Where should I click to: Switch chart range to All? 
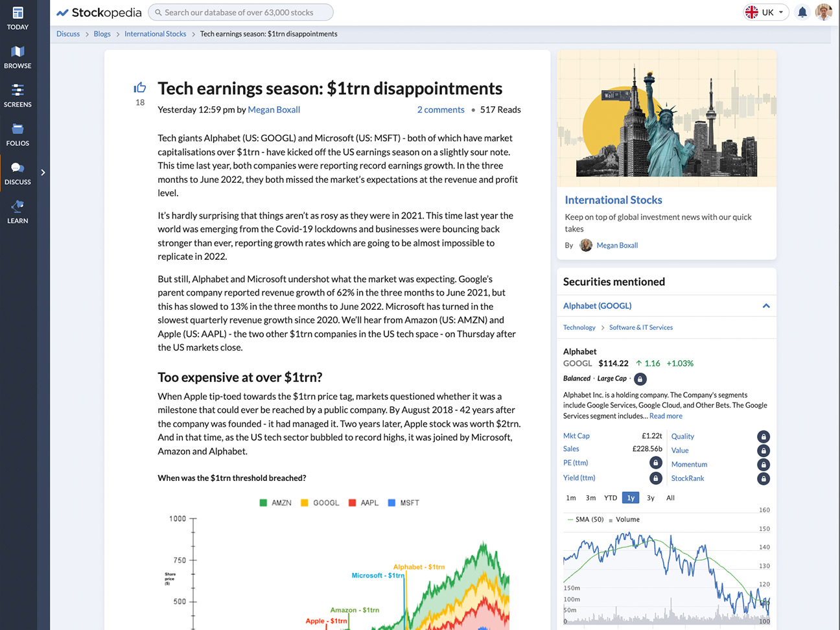(x=670, y=498)
